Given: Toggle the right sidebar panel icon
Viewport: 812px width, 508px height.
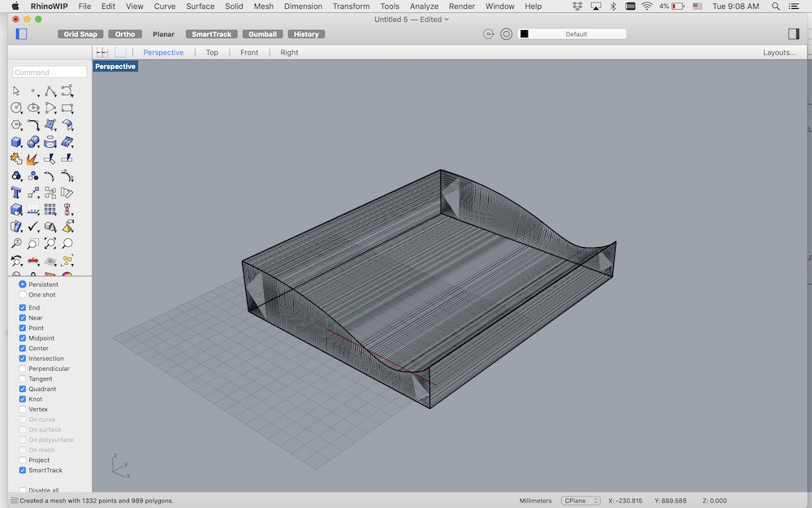Looking at the screenshot, I should pyautogui.click(x=793, y=33).
